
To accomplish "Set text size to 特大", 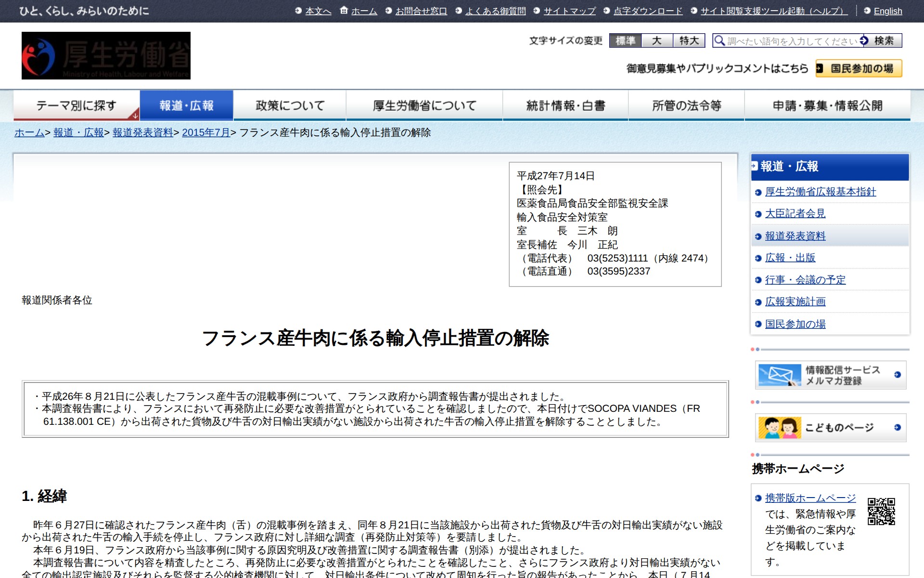I will click(689, 40).
